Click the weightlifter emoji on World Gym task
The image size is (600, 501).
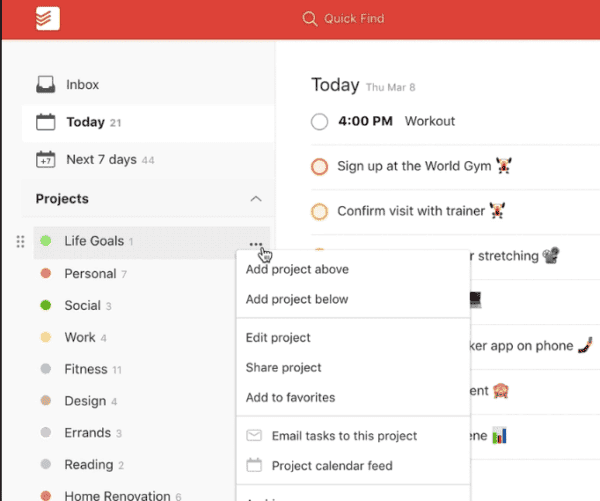[x=504, y=166]
